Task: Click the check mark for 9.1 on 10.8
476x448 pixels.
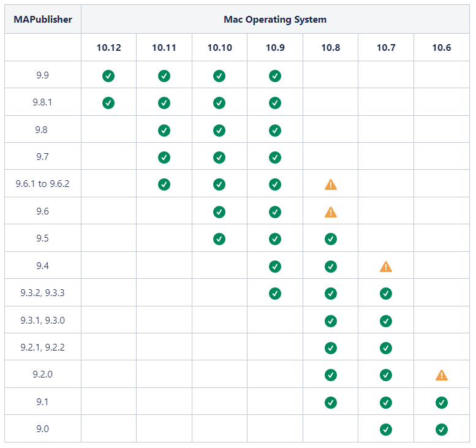Action: point(331,403)
